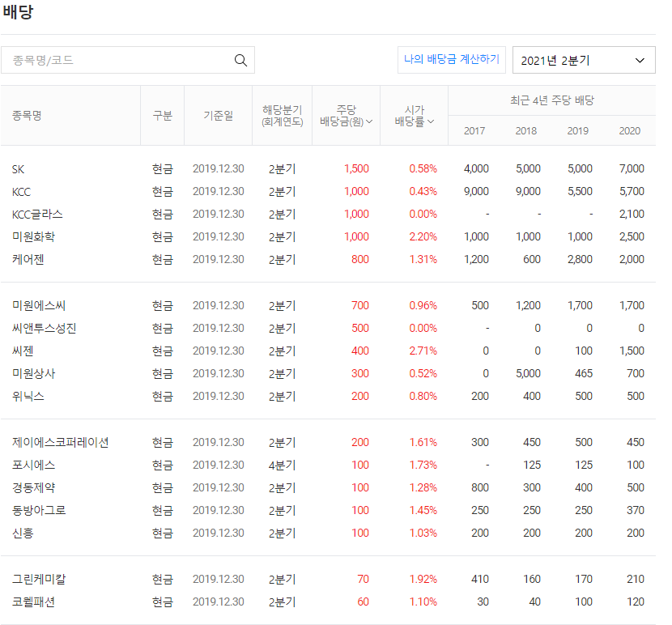Image resolution: width=672 pixels, height=625 pixels.
Task: Click the search magnifier icon
Action: pos(240,60)
